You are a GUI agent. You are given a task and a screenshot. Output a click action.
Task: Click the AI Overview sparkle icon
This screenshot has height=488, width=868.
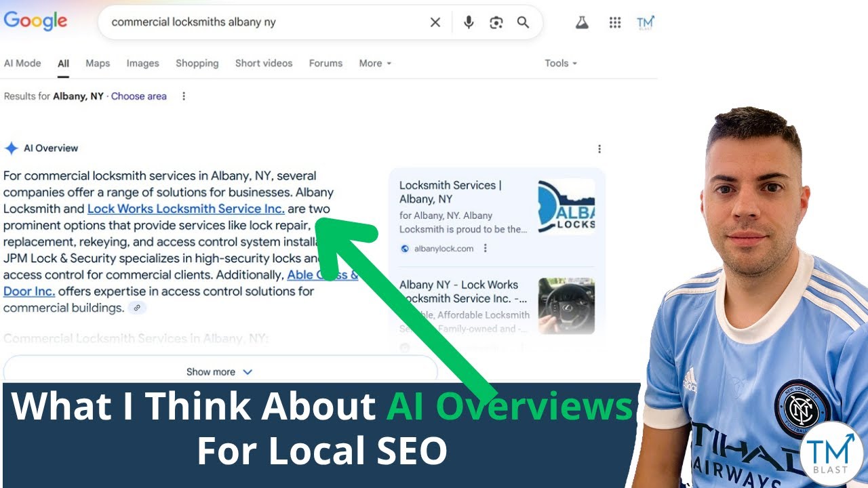(12, 148)
